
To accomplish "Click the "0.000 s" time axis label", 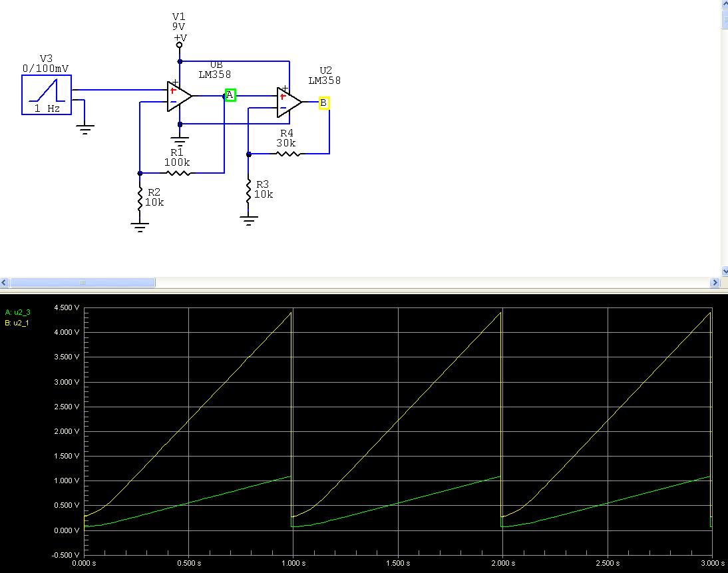I will click(84, 563).
